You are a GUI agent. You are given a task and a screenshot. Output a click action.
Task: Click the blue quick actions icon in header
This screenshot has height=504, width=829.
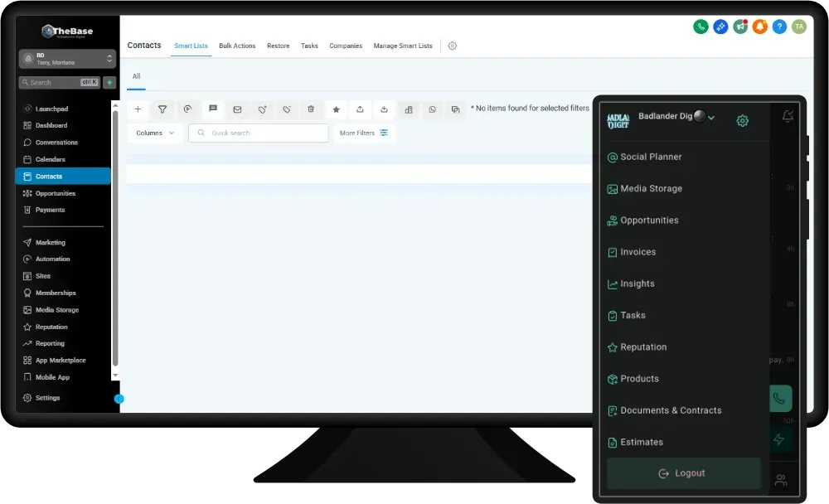720,27
